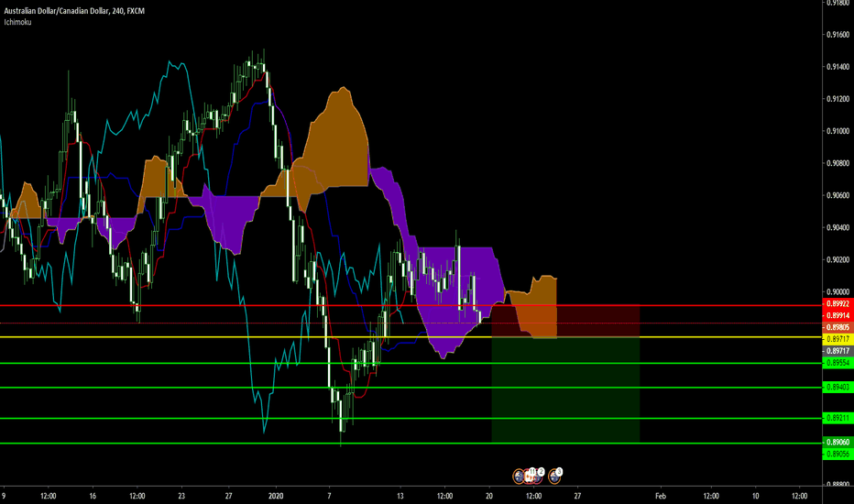Click the green 0.89554 price level tag
854x504 pixels.
836,363
